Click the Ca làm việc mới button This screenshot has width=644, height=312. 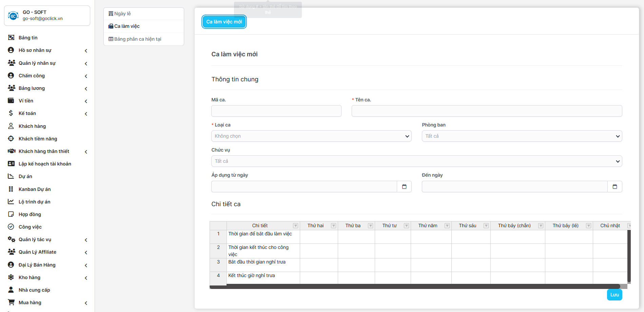pos(224,22)
